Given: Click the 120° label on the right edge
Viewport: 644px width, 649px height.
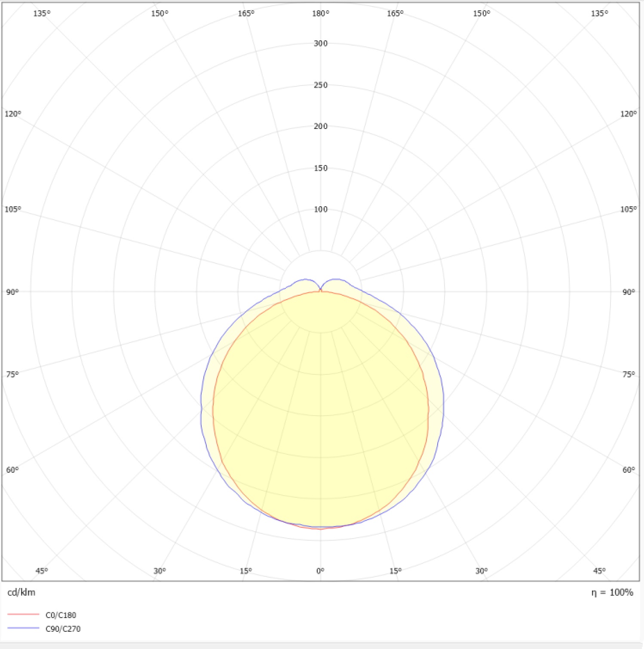Looking at the screenshot, I should (629, 114).
